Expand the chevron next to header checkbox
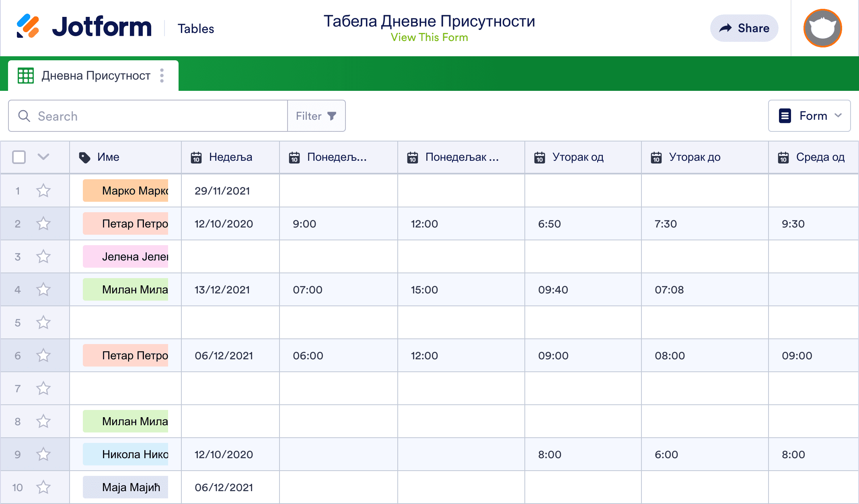 (43, 157)
